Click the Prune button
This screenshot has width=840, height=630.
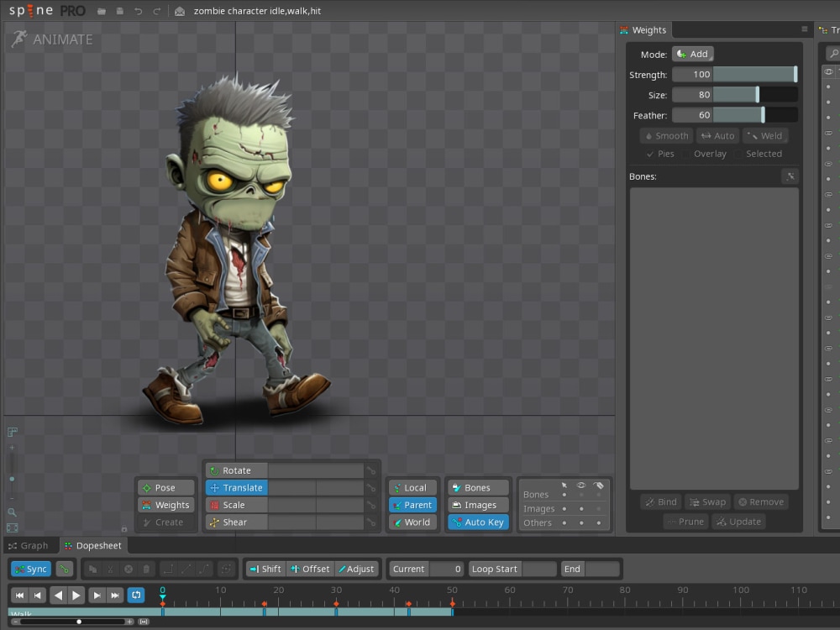click(685, 522)
